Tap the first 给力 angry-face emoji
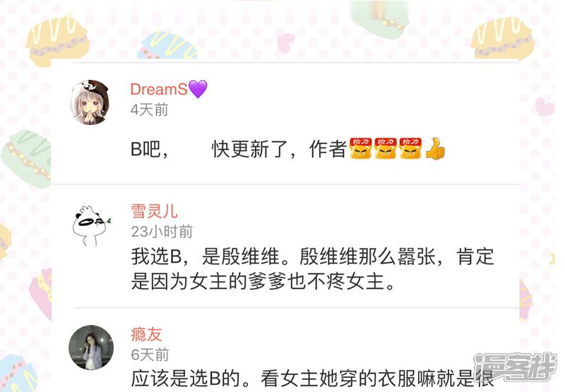 pyautogui.click(x=361, y=148)
